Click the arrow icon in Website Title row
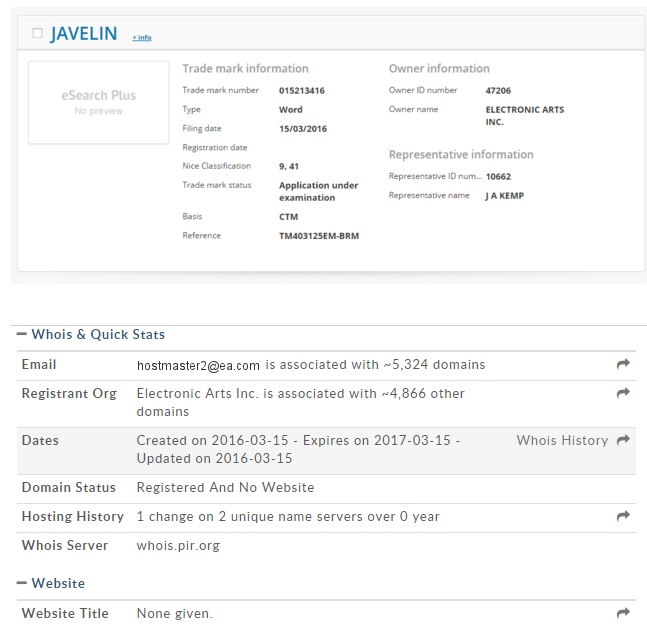 click(623, 613)
